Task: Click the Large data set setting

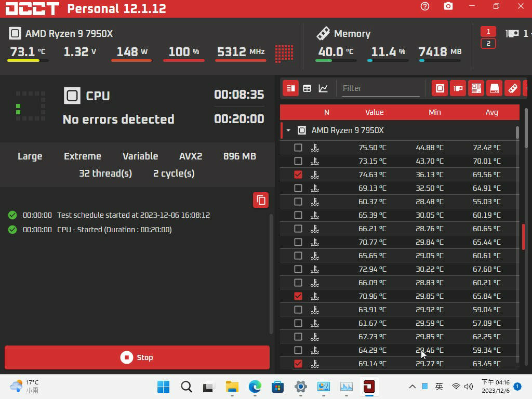Action: (30, 156)
